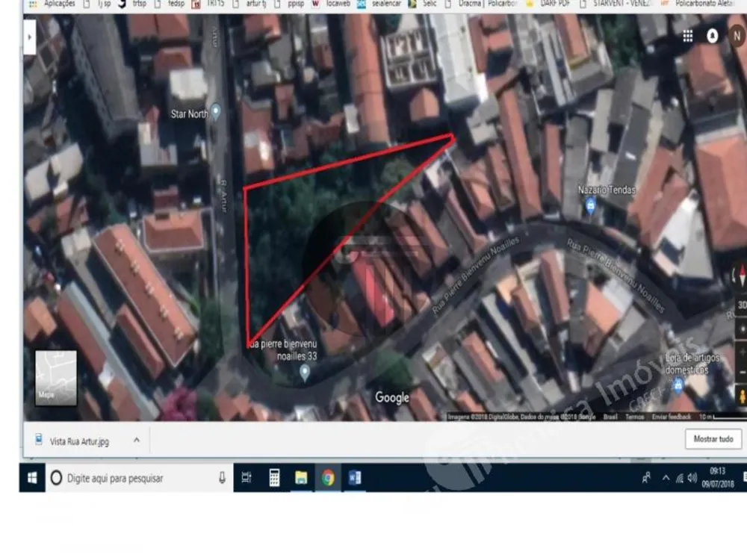Click the rua pierre bienvenu noailles 33 pin
Viewport: 747px width, 560px height.
point(305,373)
